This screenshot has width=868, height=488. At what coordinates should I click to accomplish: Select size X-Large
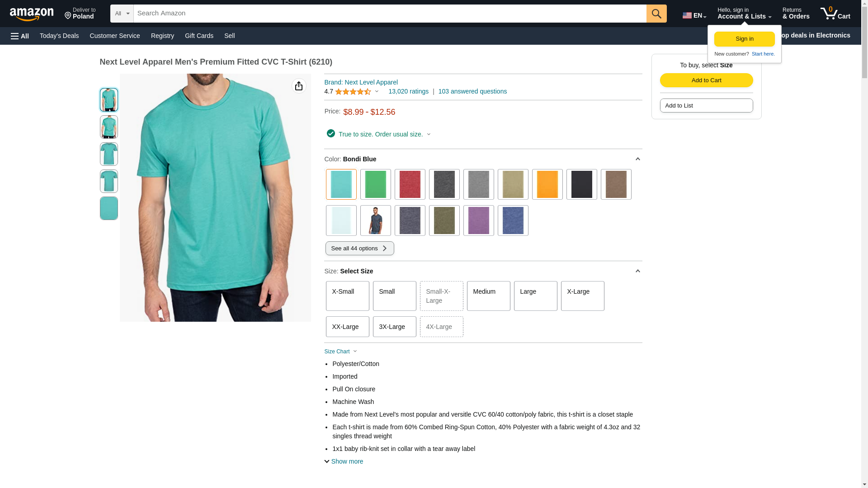coord(582,296)
